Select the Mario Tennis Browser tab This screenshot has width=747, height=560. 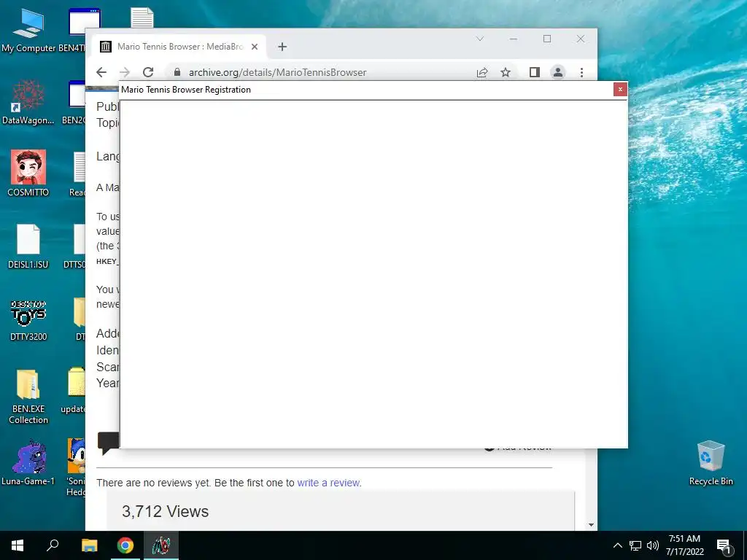tap(178, 47)
